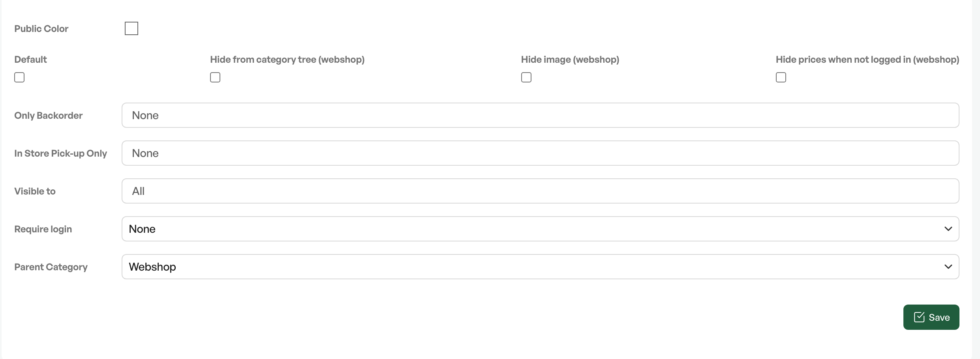Viewport: 980px width, 359px height.
Task: Click the Hide from category tree (webshop) label
Action: click(287, 60)
